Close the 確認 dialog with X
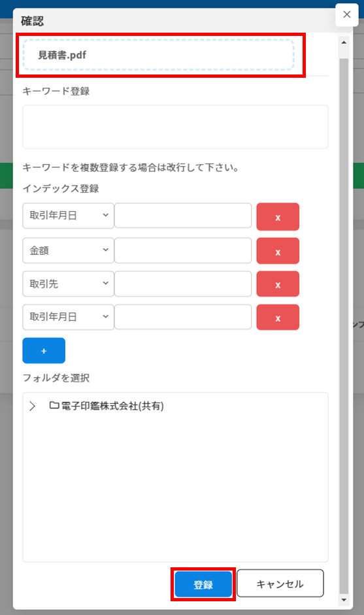364x615 pixels. 347,14
